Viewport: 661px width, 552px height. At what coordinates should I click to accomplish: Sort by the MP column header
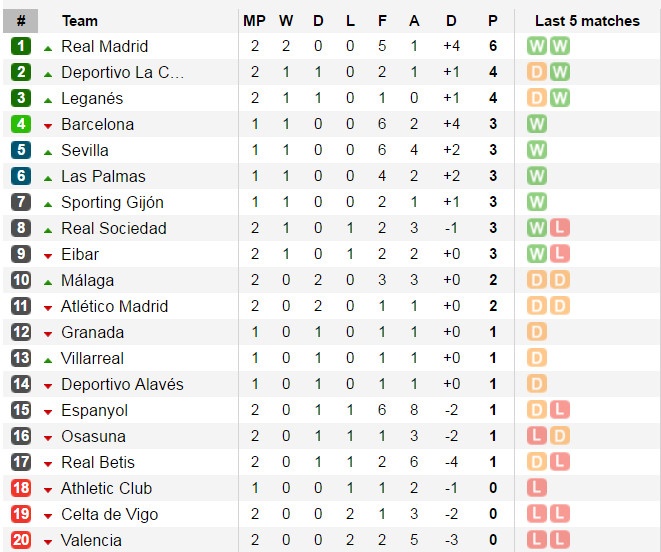point(254,20)
